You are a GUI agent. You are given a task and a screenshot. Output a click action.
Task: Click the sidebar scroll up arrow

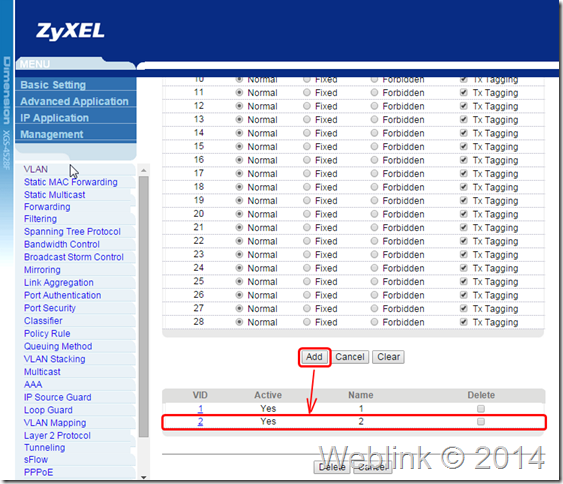tap(144, 170)
